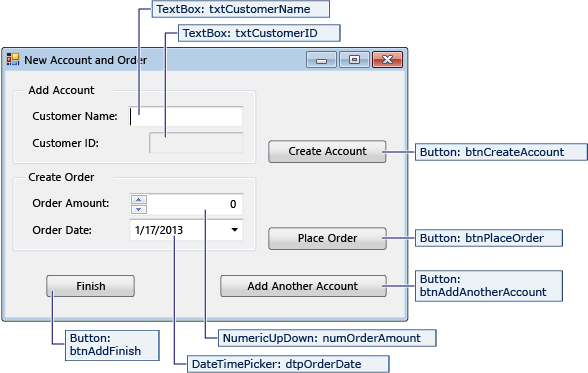Click the Create Order group heading
Viewport: 588px width, 373px height.
[61, 177]
